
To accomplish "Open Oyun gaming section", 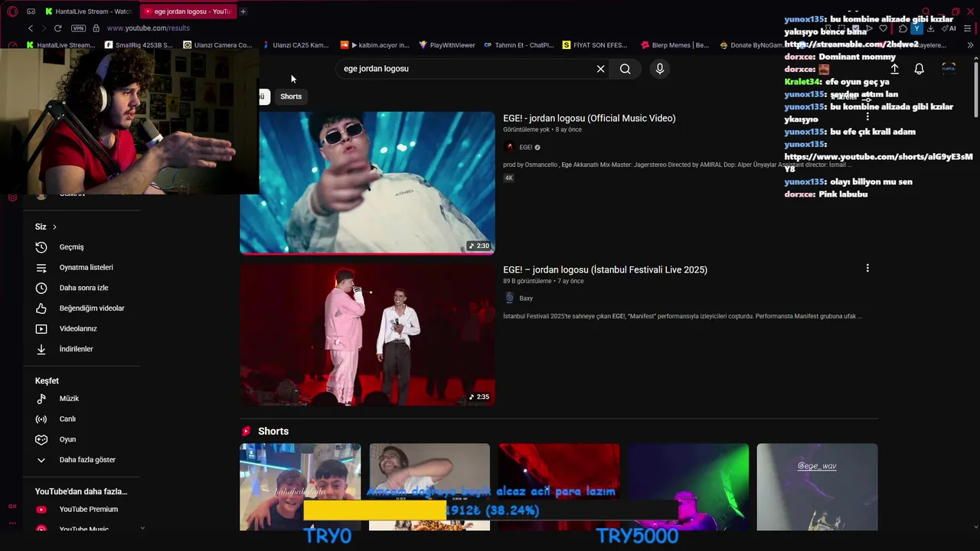I will point(81,439).
